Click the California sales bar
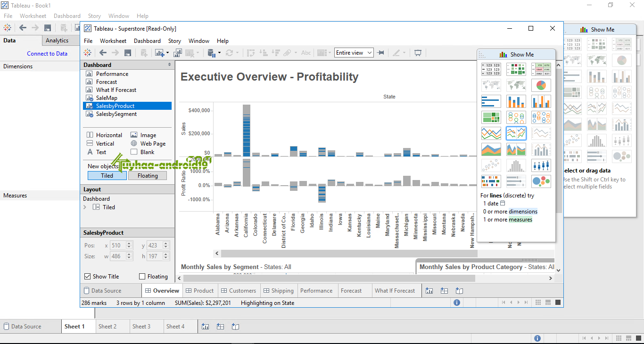Viewport: 644px width, 344px height. tap(246, 131)
